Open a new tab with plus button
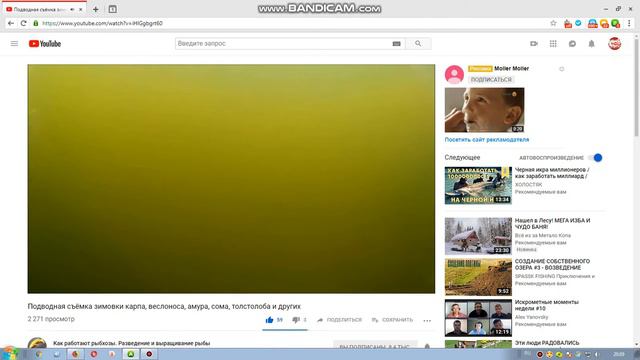Screen dimensions: 640x360 coord(96,9)
